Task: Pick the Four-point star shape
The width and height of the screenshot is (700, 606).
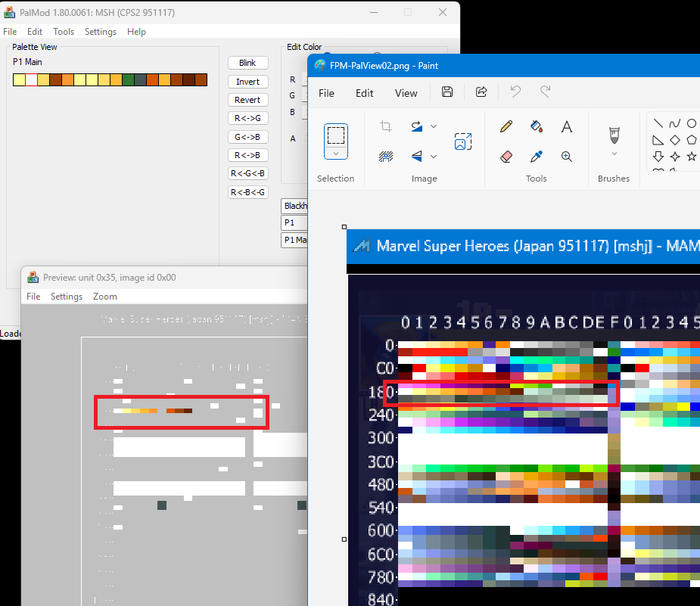Action: (x=675, y=157)
